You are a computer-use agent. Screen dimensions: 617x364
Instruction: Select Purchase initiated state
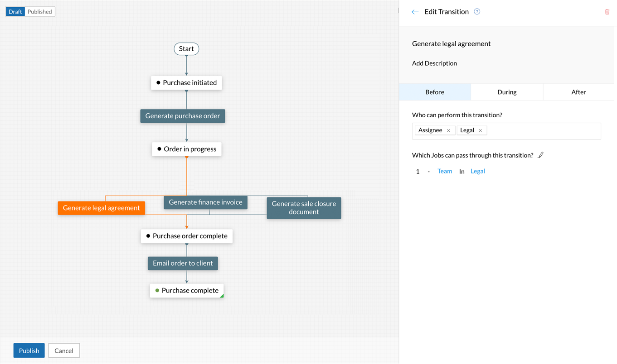pos(186,83)
